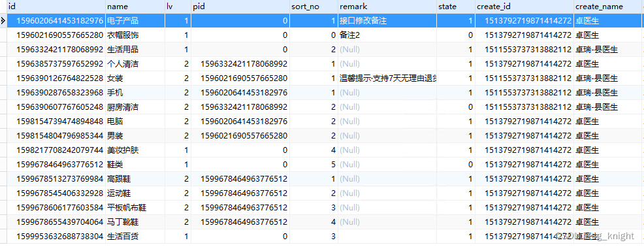The width and height of the screenshot is (644, 247).
Task: Click the remark cell 备注2
Action: pyautogui.click(x=387, y=35)
